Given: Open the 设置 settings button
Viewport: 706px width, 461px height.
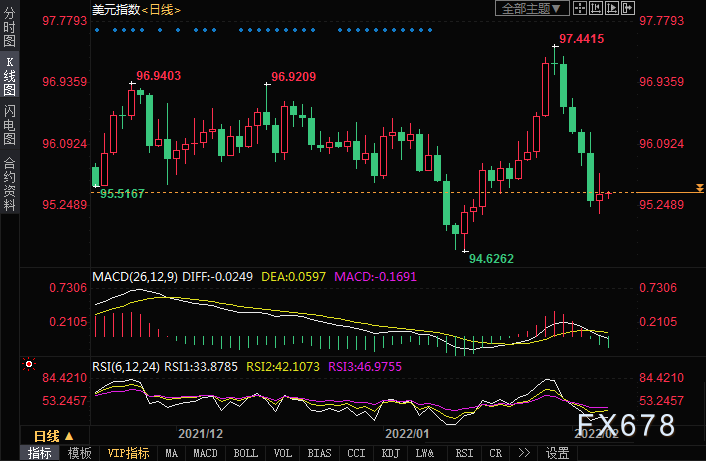Looking at the screenshot, I should (557, 453).
